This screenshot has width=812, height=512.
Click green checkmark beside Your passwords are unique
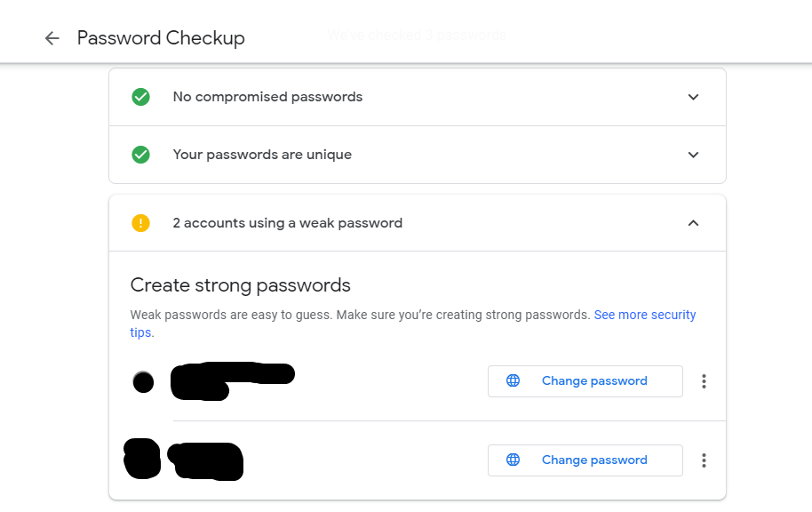[x=140, y=155]
